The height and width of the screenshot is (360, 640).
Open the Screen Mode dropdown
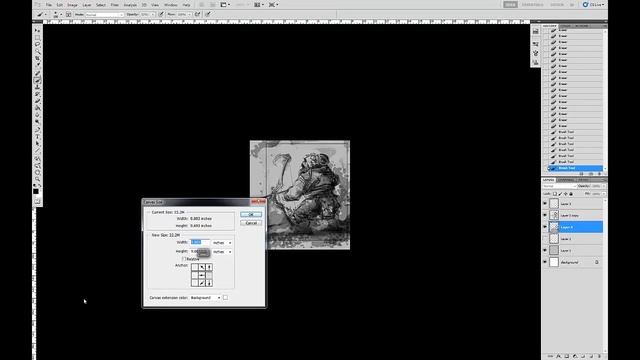(272, 5)
